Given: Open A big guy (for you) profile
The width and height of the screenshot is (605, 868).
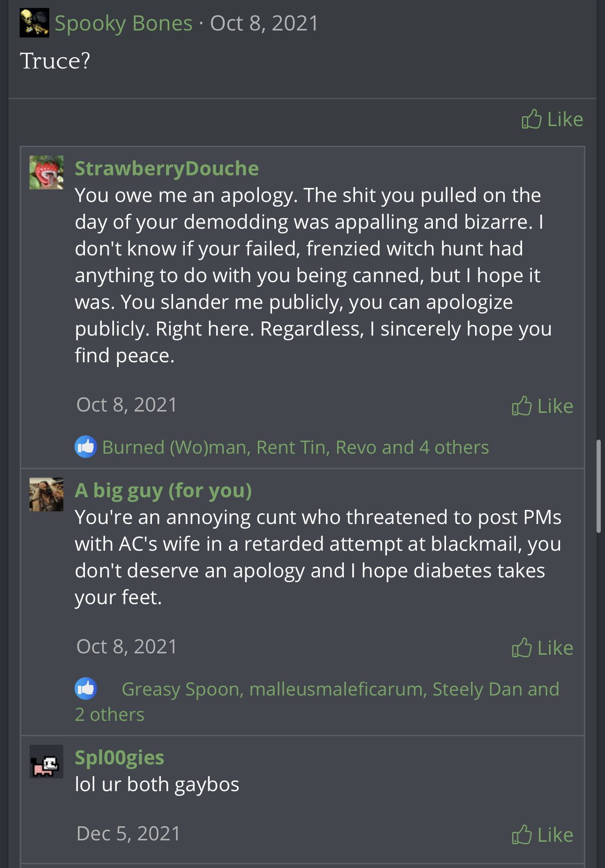Looking at the screenshot, I should pos(163,490).
